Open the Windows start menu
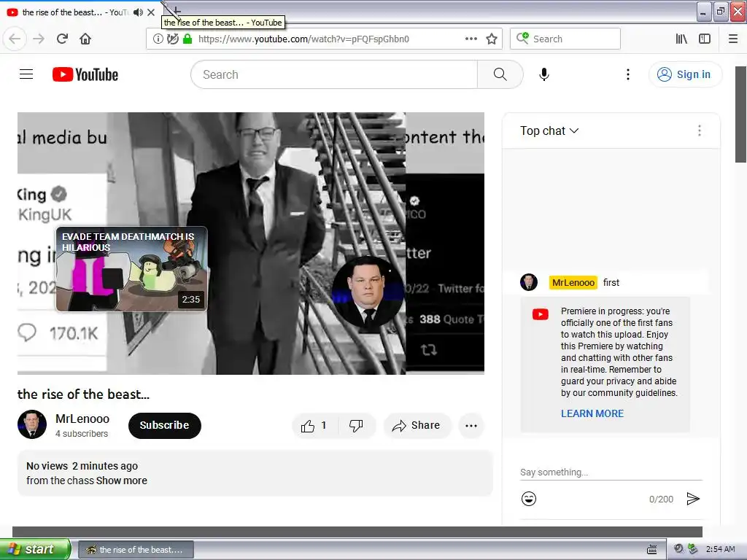The image size is (747, 560). tap(35, 549)
